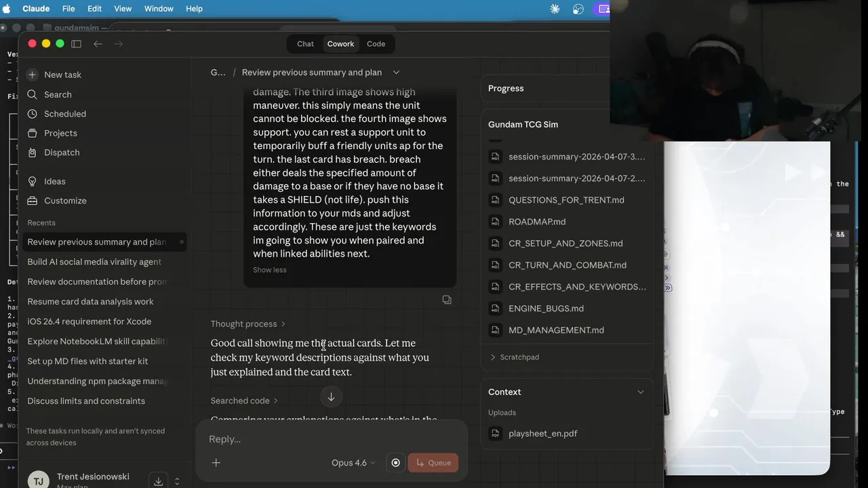The height and width of the screenshot is (488, 868).
Task: Open the Set up MD files with starter kit task
Action: point(104,361)
